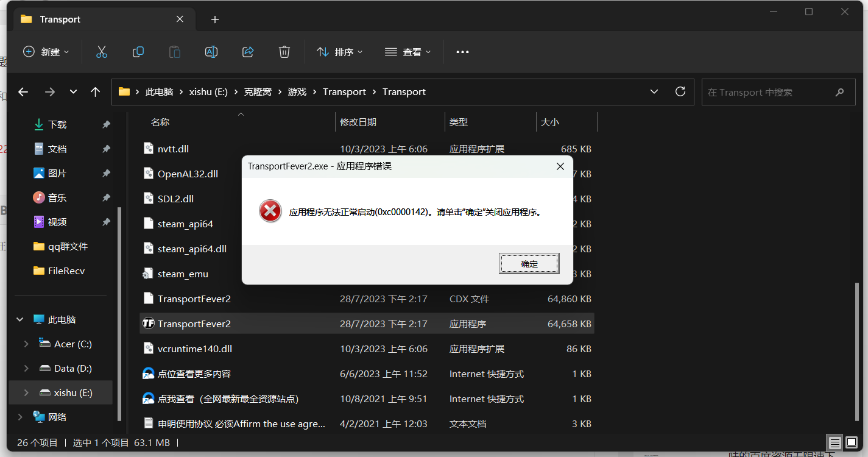Screen dimensions: 868x457
Task: Click the xishu (E:) breadcrumb segment
Action: point(208,92)
